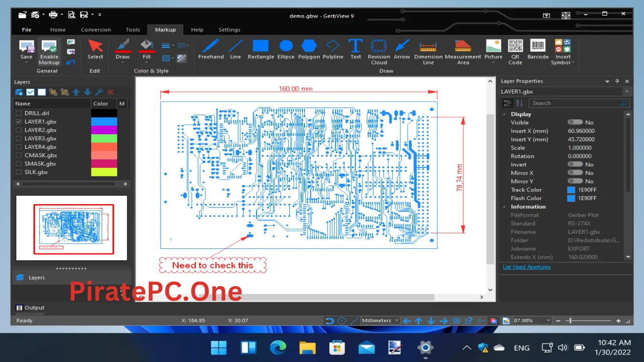Pan right with status bar arrow
Viewport: 644px width, 362px height.
[x=443, y=321]
